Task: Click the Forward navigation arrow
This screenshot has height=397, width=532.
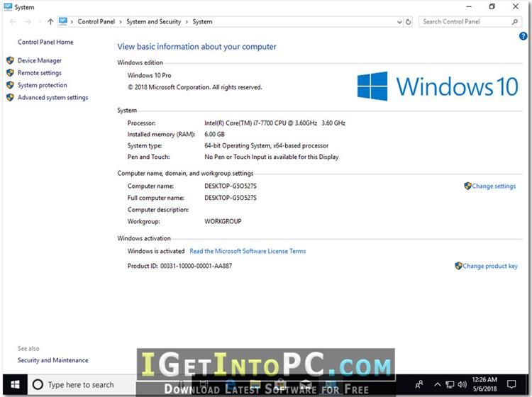Action: coord(28,22)
